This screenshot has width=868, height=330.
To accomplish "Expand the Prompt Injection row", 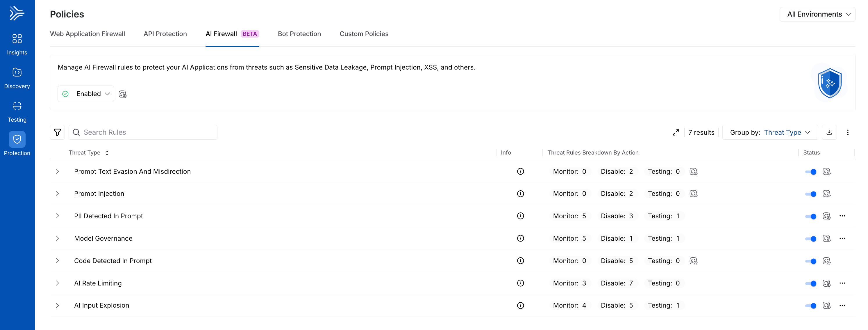I will click(57, 194).
